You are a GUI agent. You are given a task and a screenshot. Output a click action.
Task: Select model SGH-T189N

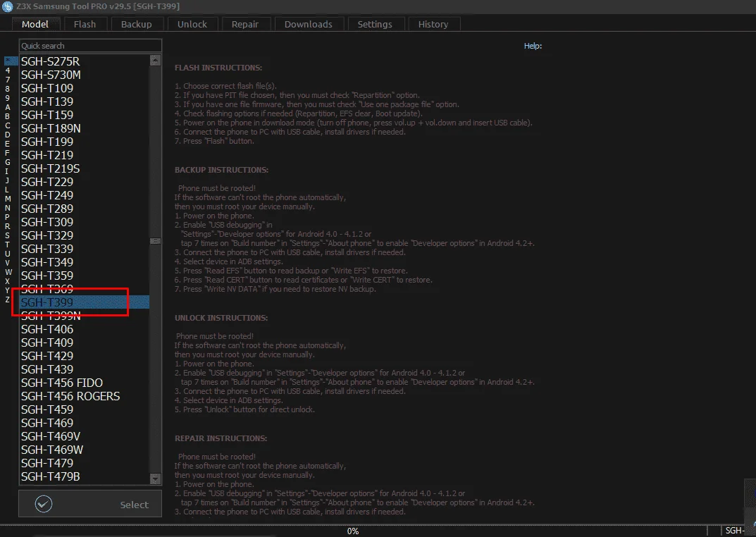(85, 129)
